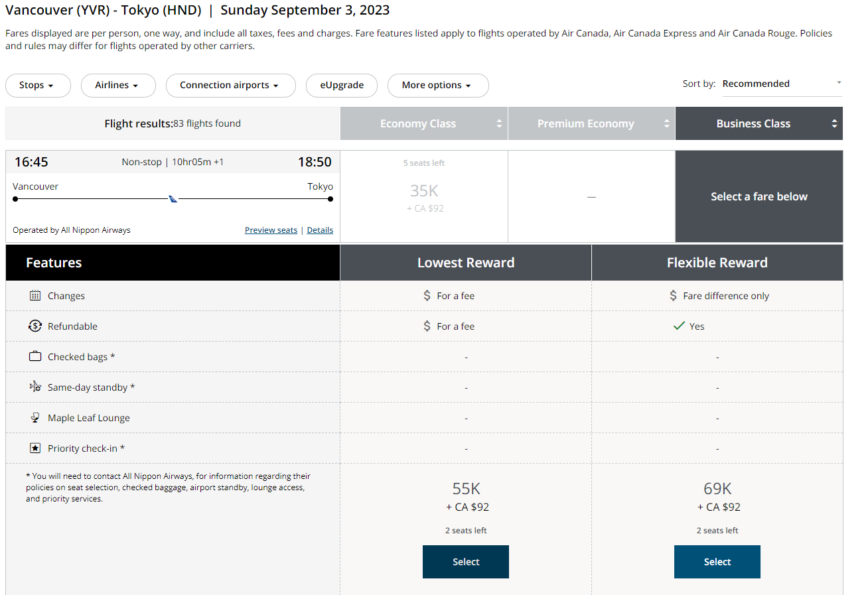Switch to the Premium Economy column
The image size is (868, 595).
586,123
